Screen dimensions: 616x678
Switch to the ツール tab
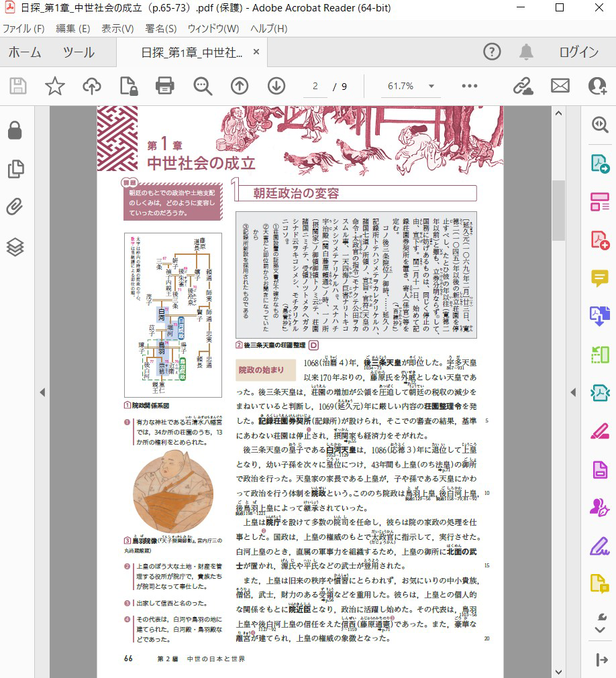[x=79, y=52]
